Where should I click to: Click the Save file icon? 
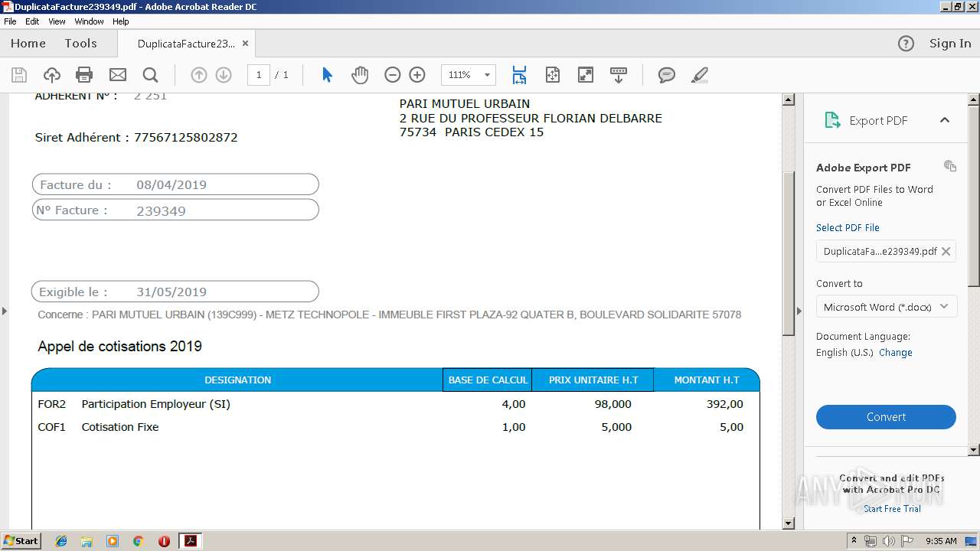tap(19, 75)
